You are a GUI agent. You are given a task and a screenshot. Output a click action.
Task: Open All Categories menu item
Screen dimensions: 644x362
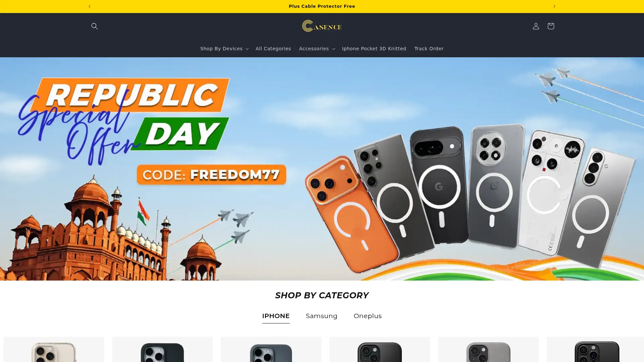pos(273,49)
